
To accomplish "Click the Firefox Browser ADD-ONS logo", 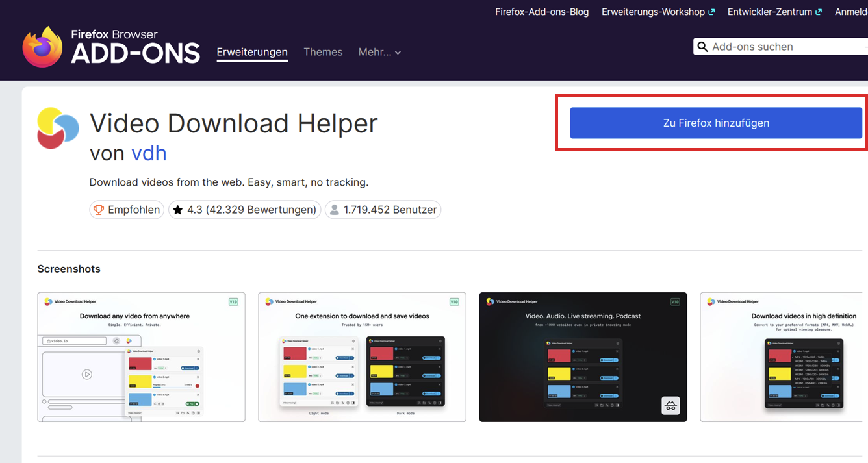I will [111, 47].
